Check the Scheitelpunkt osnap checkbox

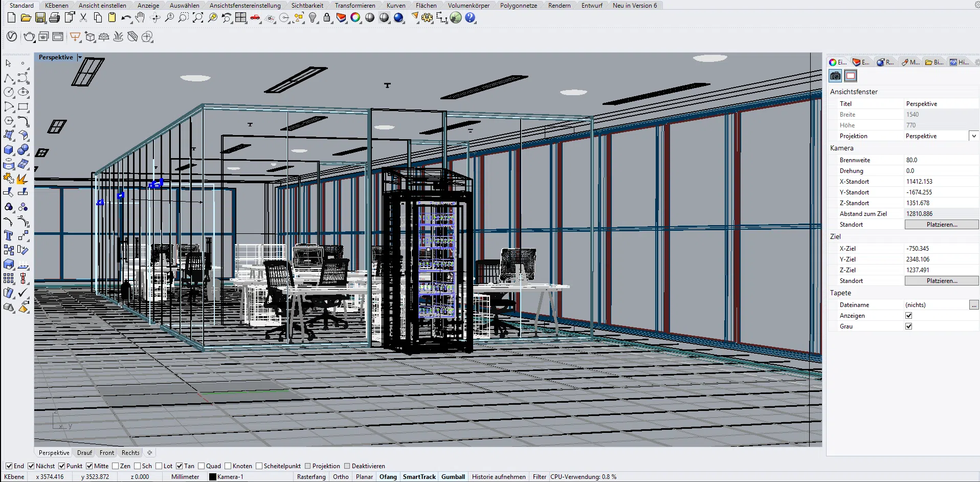pyautogui.click(x=260, y=466)
